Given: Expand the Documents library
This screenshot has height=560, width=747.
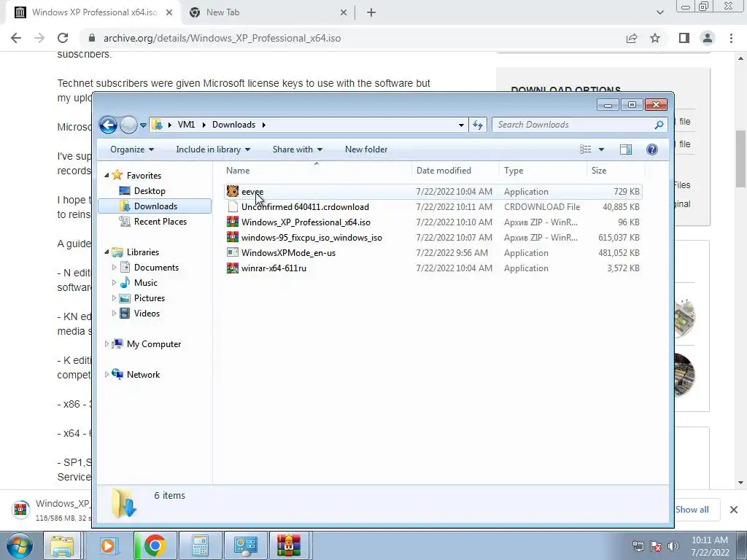Looking at the screenshot, I should pos(114,267).
